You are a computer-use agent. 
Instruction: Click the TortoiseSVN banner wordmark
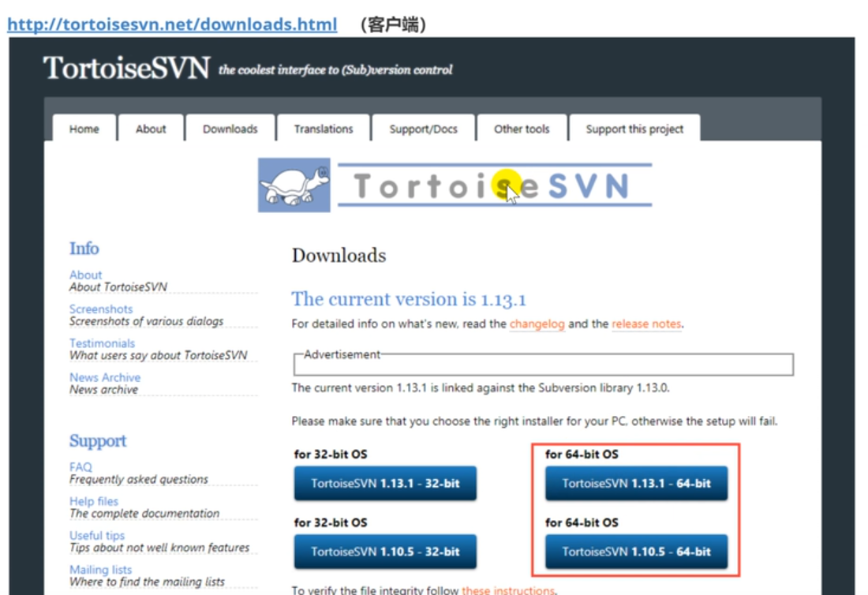point(494,185)
